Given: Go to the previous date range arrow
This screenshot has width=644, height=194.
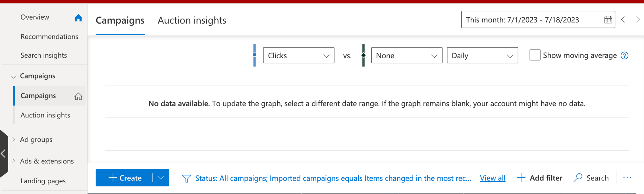Looking at the screenshot, I should [x=623, y=20].
